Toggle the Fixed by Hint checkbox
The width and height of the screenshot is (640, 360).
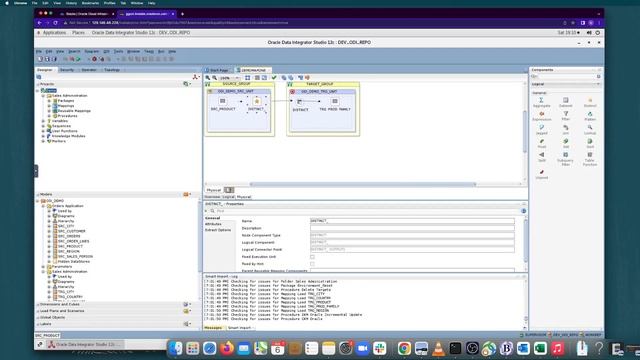point(312,264)
